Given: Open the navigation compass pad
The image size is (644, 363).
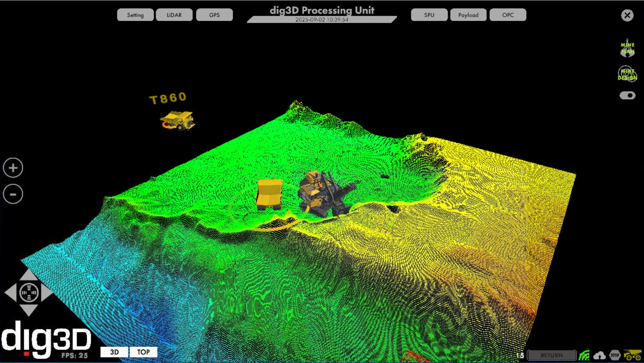Looking at the screenshot, I should pos(29,293).
